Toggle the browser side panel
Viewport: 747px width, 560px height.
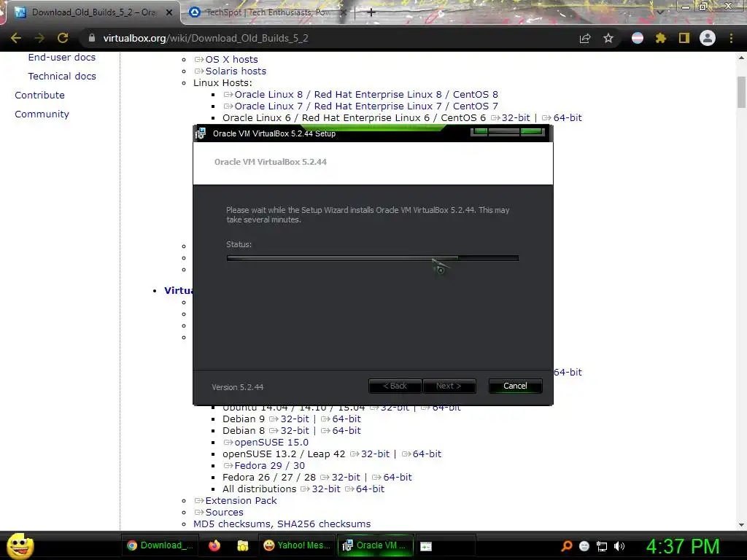pyautogui.click(x=684, y=38)
